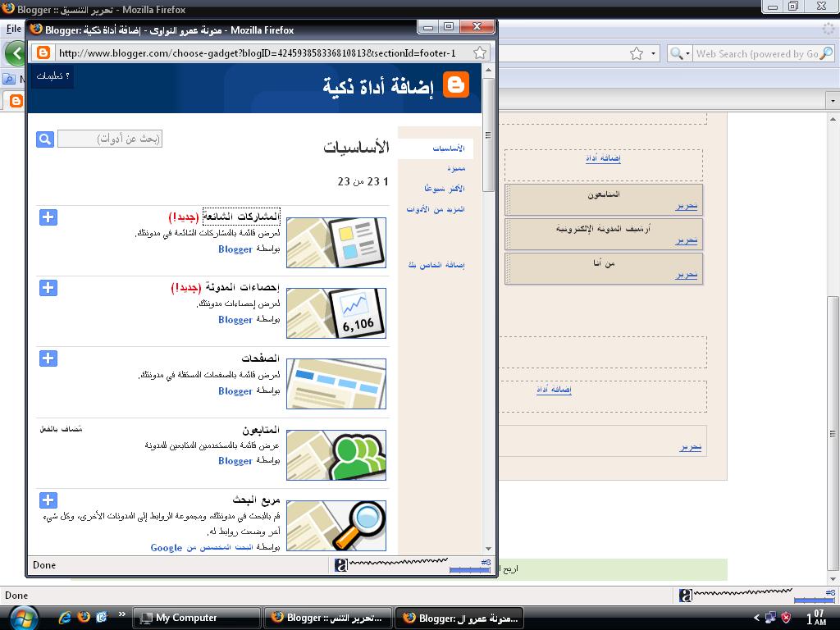Open the File menu in main Firefox window
This screenshot has width=840, height=630.
point(13,29)
